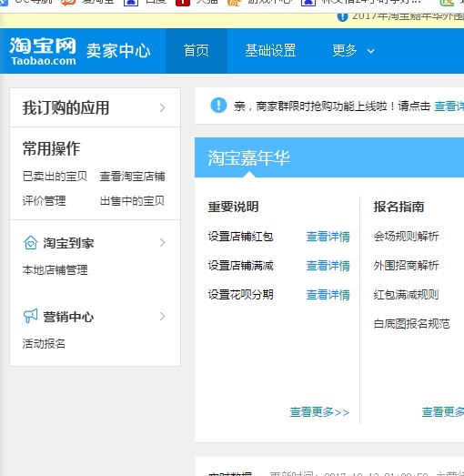Open 红包满减规则 guide

click(406, 295)
